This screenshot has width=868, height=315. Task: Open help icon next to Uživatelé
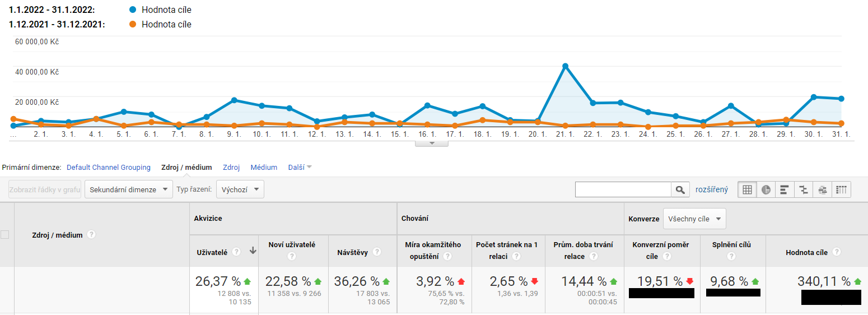tap(236, 252)
